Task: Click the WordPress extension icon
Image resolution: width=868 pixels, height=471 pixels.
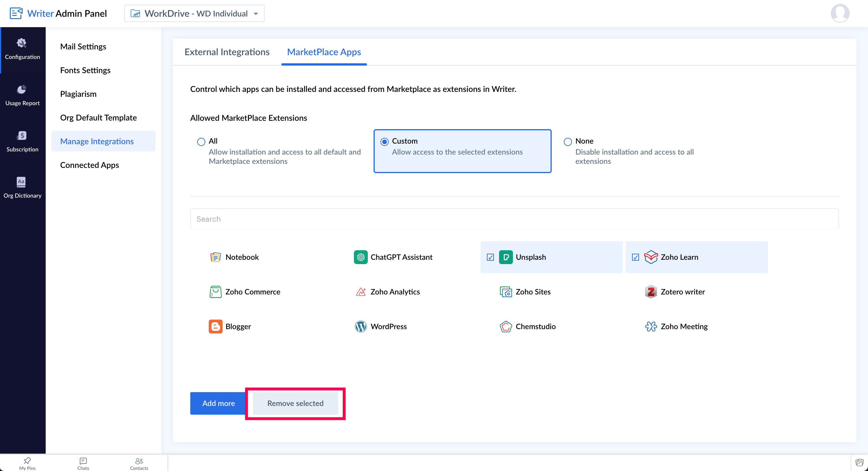Action: [361, 327]
